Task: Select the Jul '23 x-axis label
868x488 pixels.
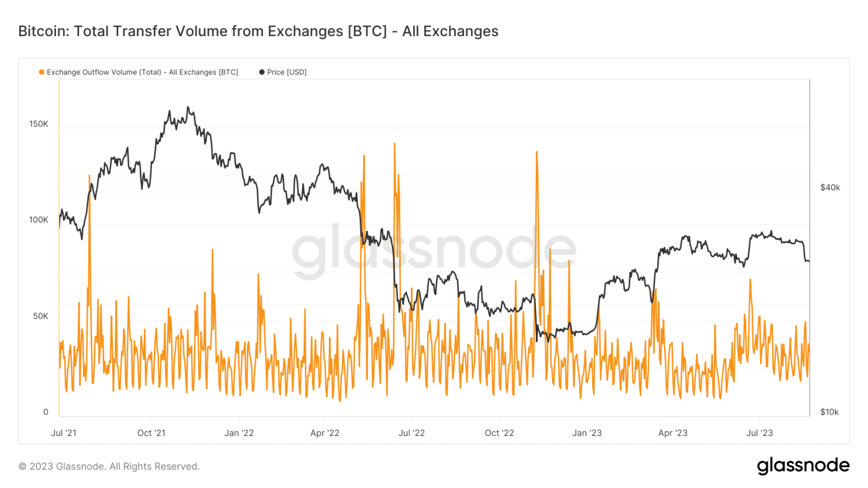Action: (759, 433)
